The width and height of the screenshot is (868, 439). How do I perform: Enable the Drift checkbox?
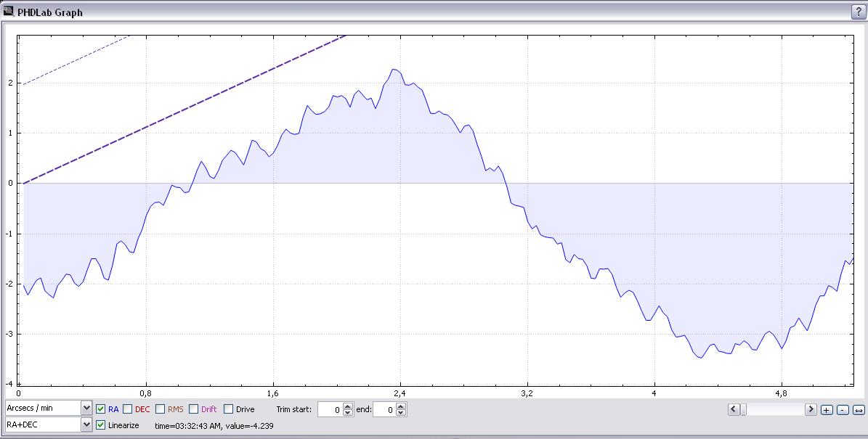point(194,409)
